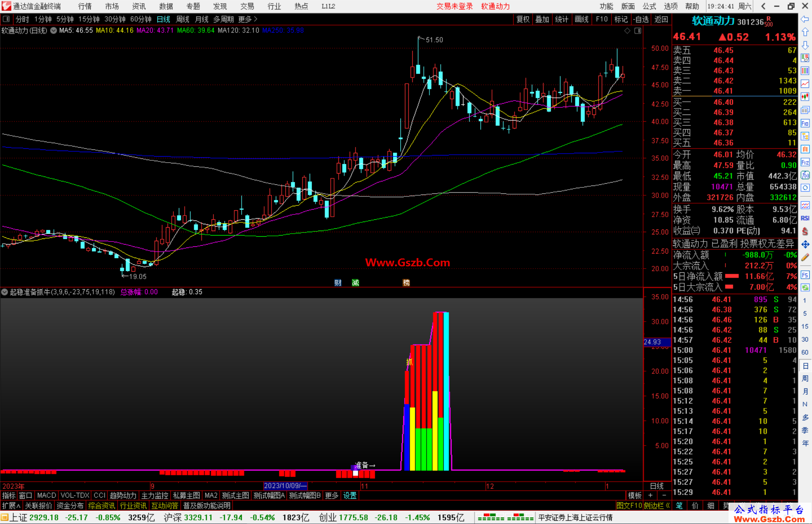Viewport: 812px width, 524px height.
Task: Select the pencil drawing tool icon
Action: point(805,258)
